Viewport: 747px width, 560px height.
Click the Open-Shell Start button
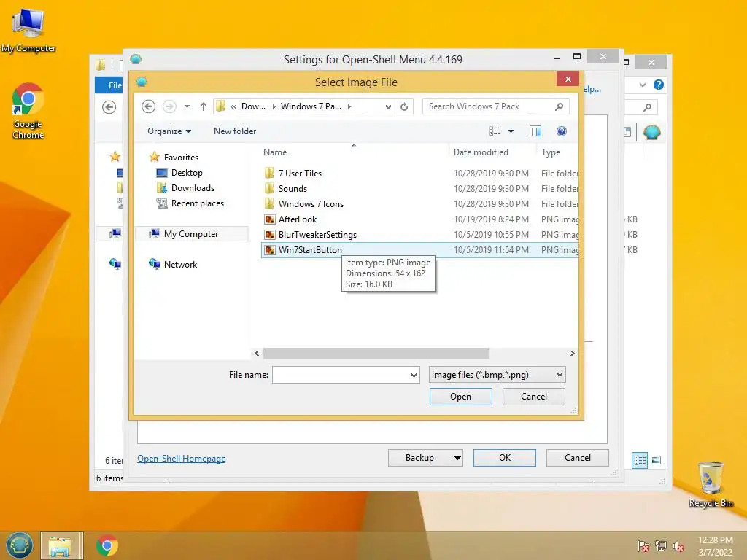pos(20,545)
